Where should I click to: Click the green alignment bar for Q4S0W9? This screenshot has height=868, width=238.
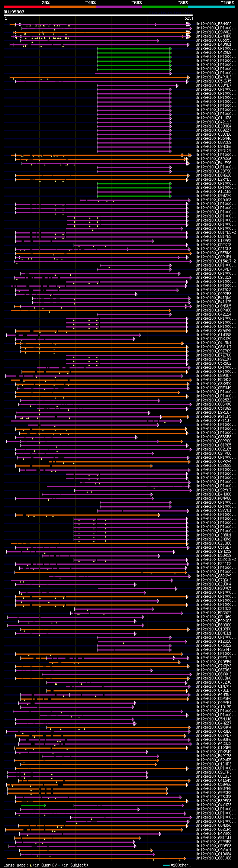pos(134,53)
